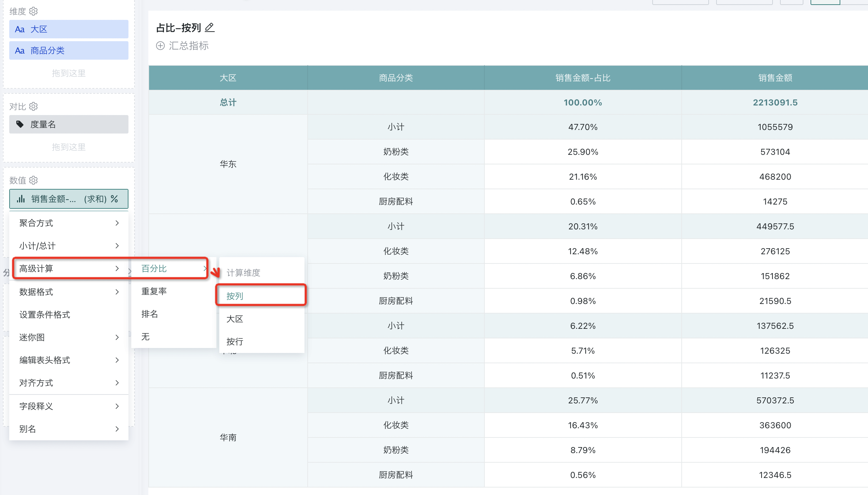
Task: Click the 100.00% total cell
Action: coord(583,102)
